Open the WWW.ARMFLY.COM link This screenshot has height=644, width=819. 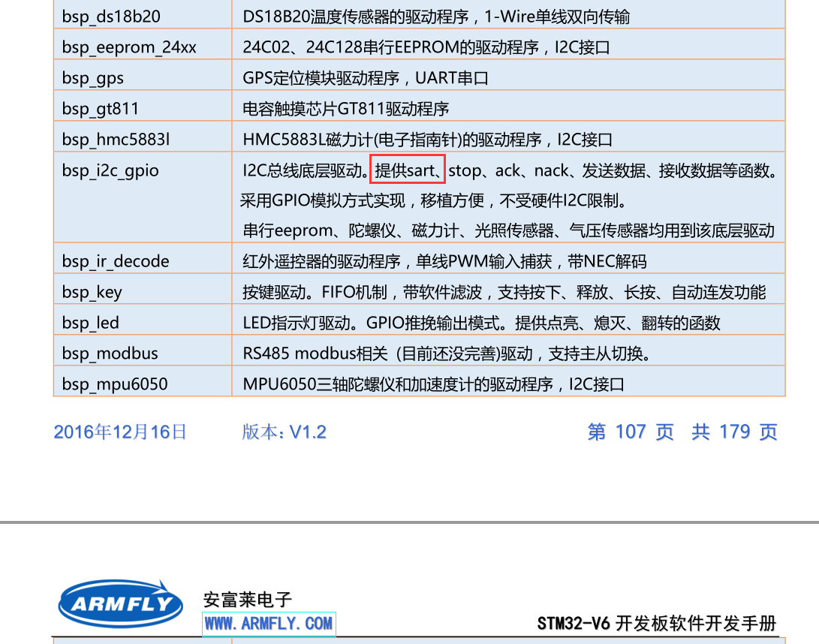269,624
